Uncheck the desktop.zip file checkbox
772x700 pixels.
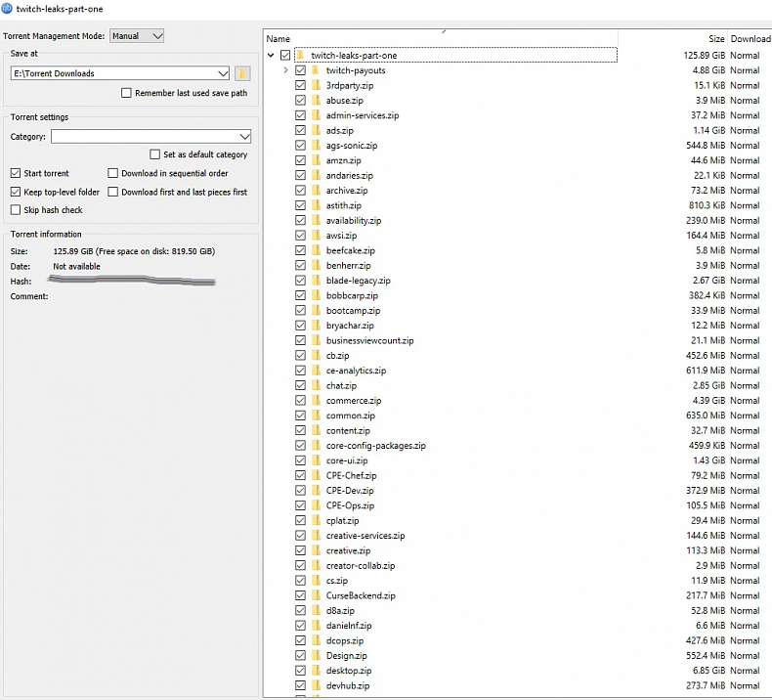pyautogui.click(x=300, y=671)
